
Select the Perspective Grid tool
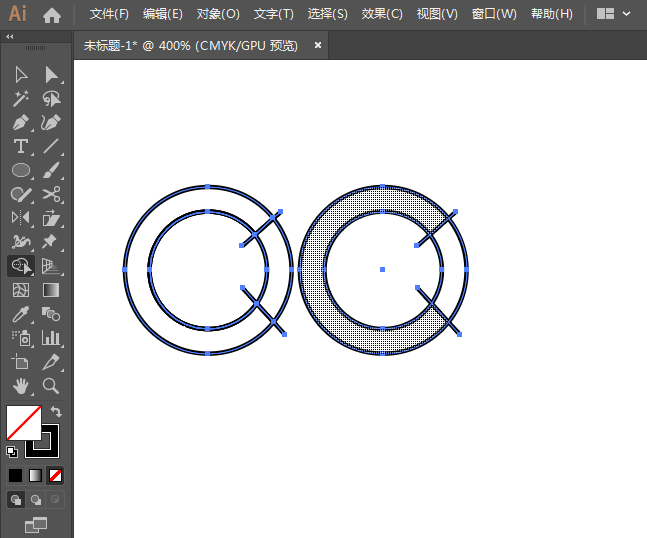pos(51,266)
